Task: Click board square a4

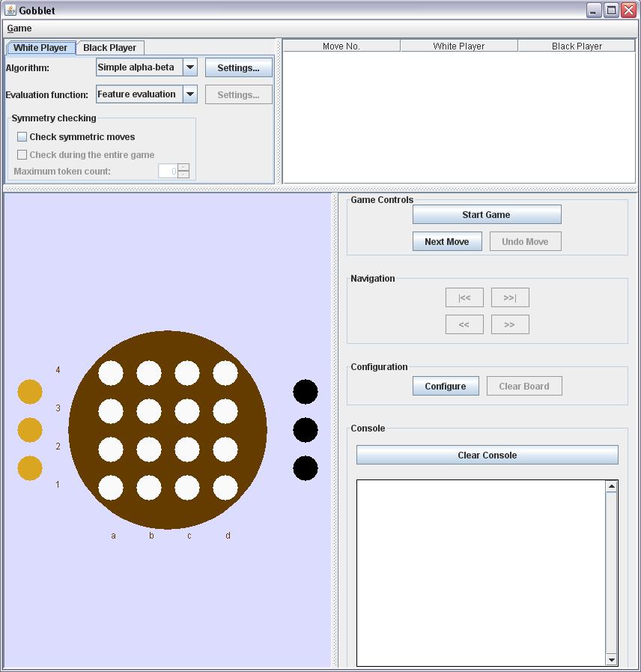Action: [111, 373]
